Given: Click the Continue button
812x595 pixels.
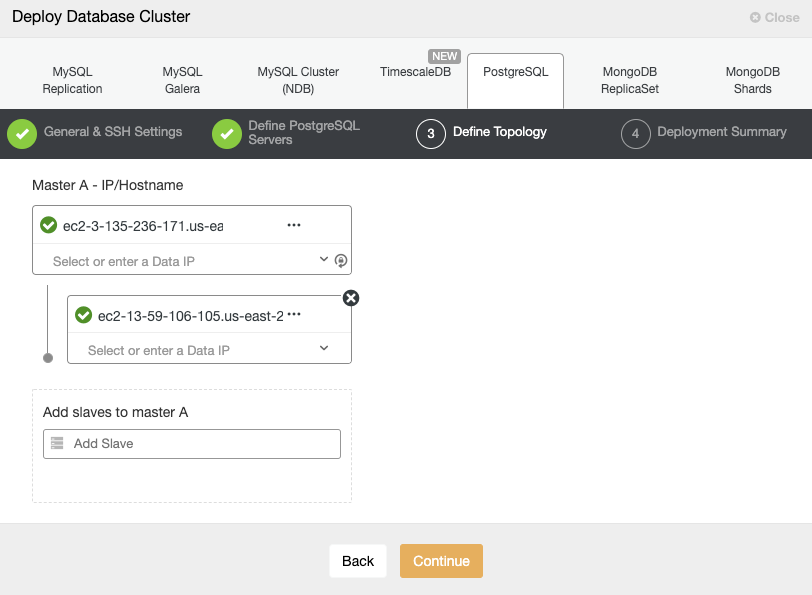Looking at the screenshot, I should pyautogui.click(x=441, y=561).
